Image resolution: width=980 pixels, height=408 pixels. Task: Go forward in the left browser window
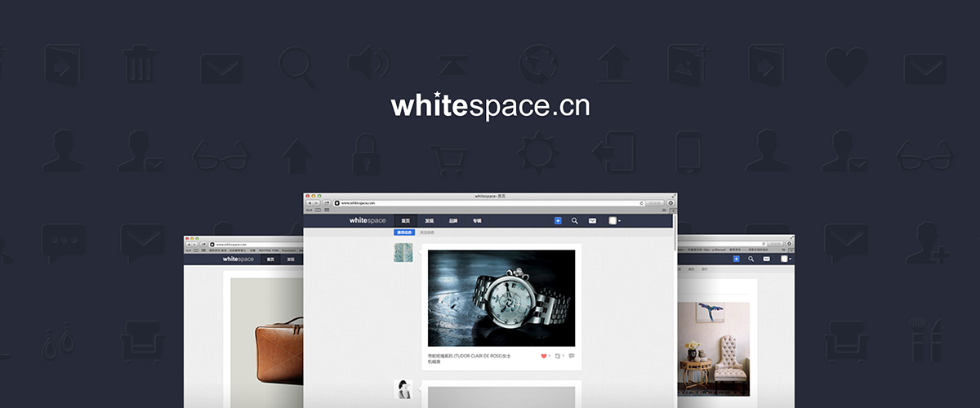coord(194,244)
